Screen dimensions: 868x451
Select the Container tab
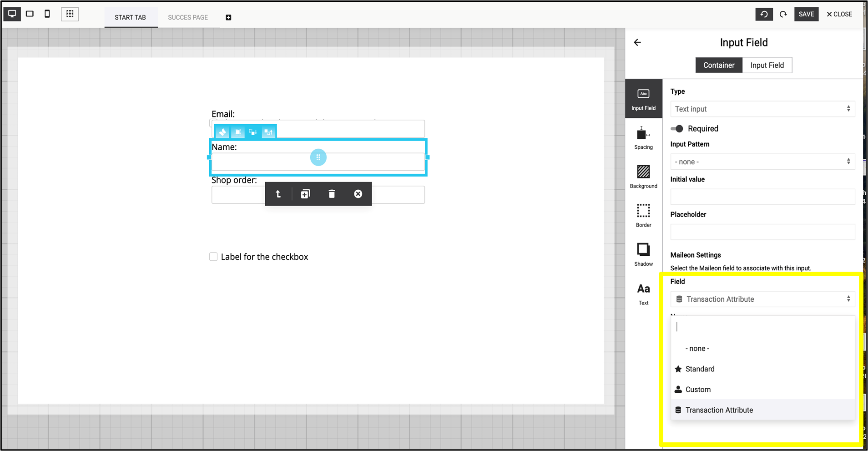(719, 65)
